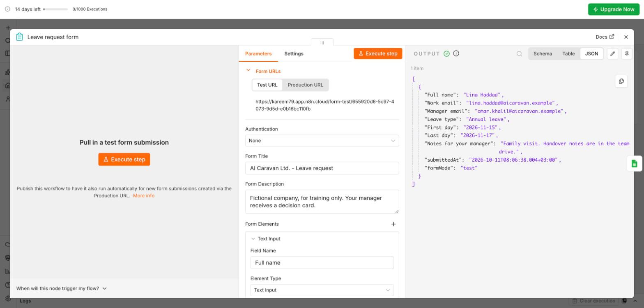Click Execute step button in the left panel
This screenshot has width=644, height=308.
124,160
